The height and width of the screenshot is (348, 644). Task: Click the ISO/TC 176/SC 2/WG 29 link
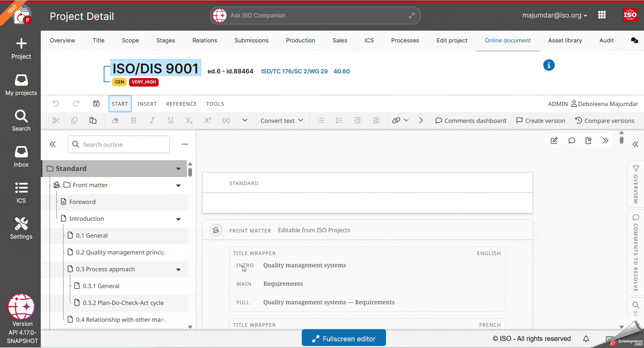pos(294,71)
